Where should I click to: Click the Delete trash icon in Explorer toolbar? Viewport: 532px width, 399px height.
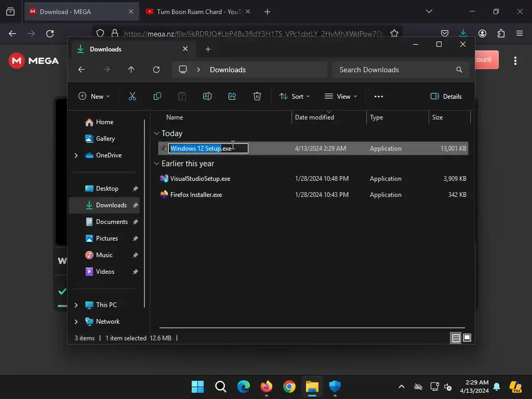[x=257, y=96]
